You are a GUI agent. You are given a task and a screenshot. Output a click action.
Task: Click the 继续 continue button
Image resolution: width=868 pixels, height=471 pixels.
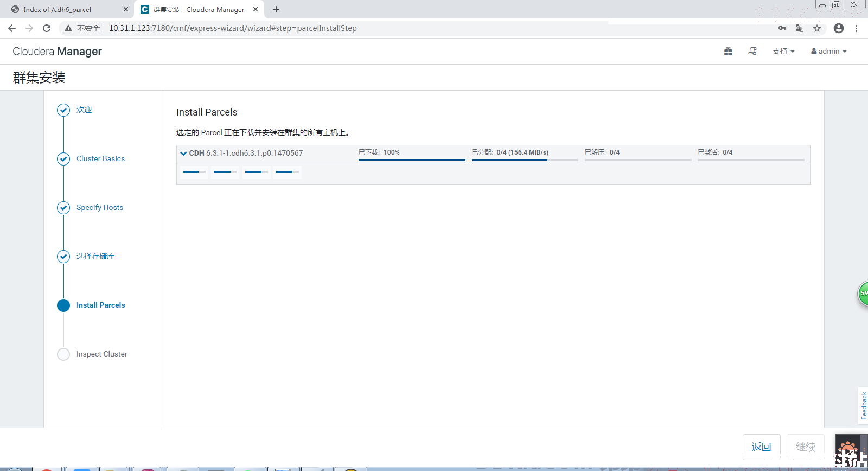[x=806, y=447]
